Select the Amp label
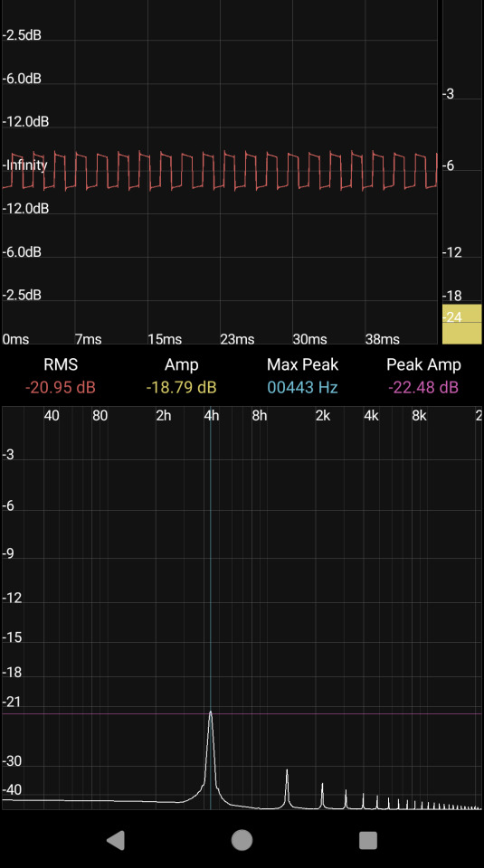484x868 pixels. click(x=181, y=364)
